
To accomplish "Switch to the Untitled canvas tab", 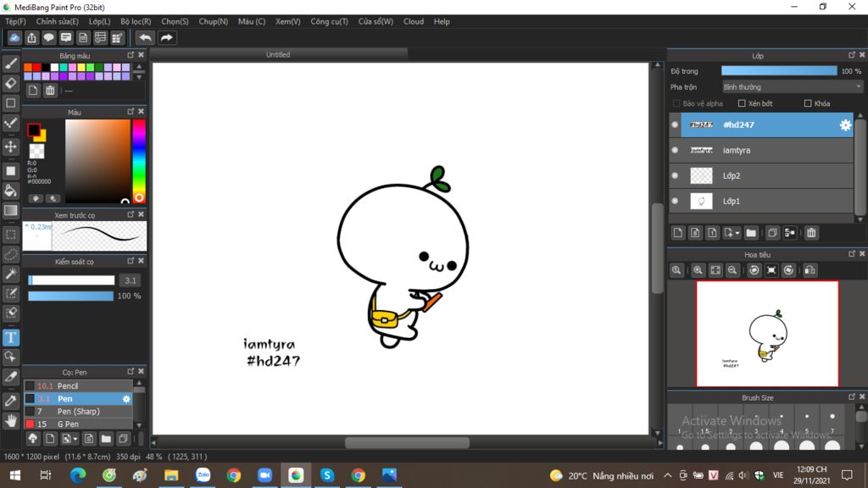I will point(278,55).
